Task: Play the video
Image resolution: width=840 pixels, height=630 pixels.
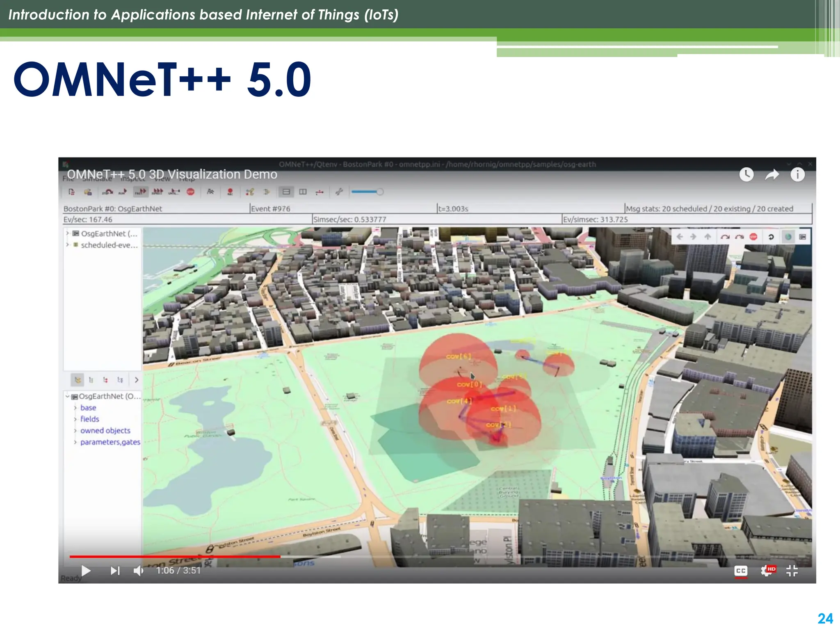Action: point(86,571)
